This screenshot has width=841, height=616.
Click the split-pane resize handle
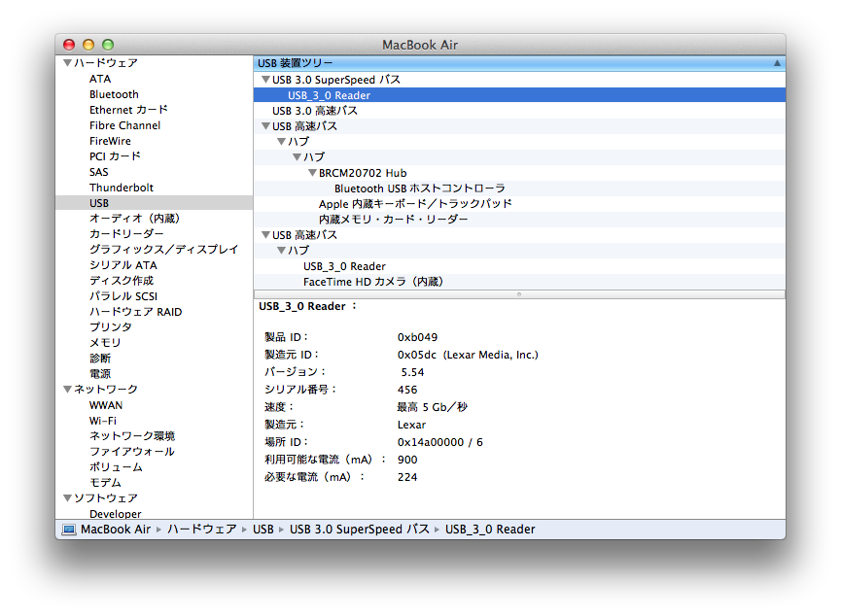pos(519,294)
